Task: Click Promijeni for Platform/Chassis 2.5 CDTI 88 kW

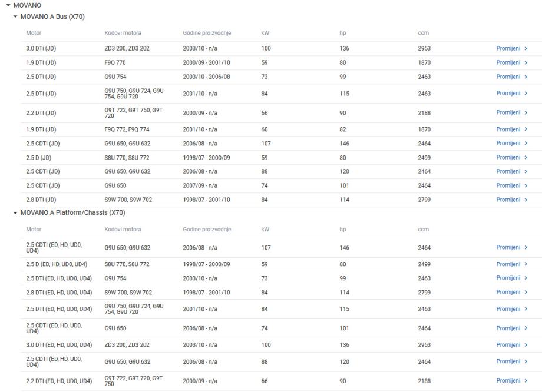Action: pyautogui.click(x=508, y=361)
